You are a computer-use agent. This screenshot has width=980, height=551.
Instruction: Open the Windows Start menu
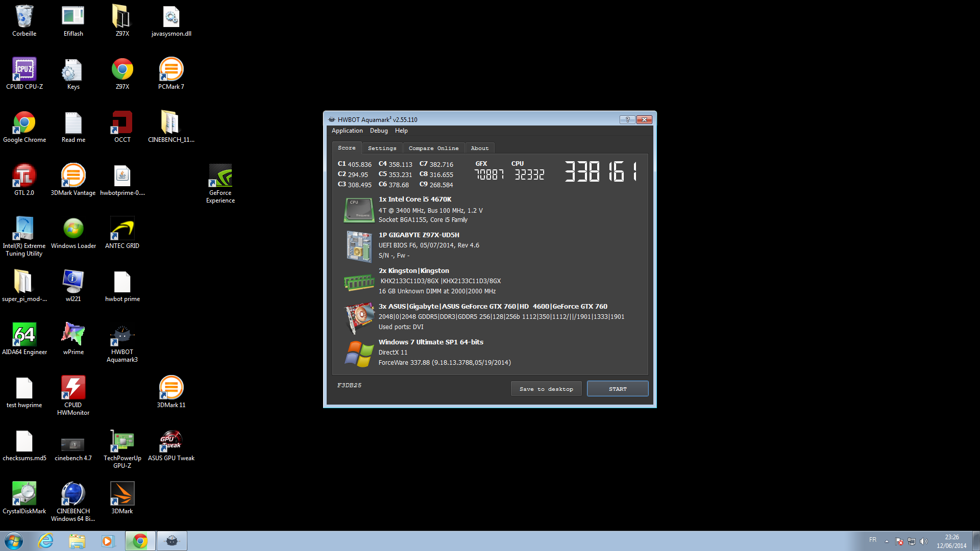14,541
